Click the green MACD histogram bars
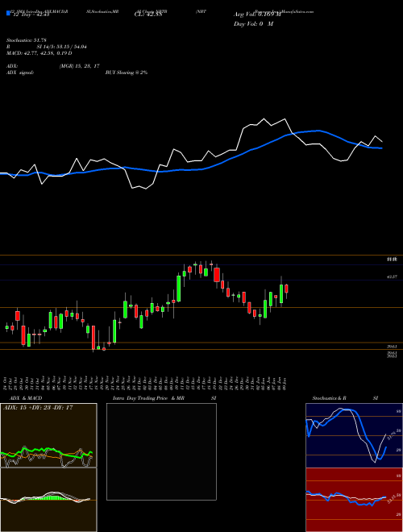403x532 pixels. coord(48,497)
